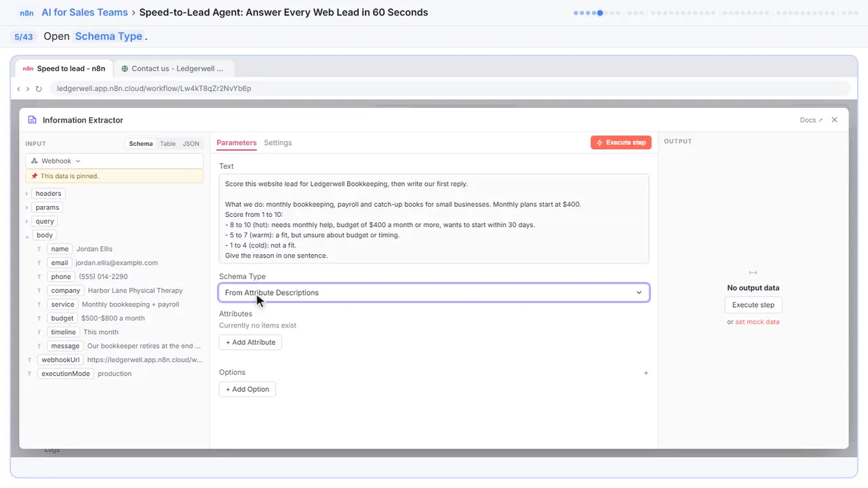Open the set mock data link
The image size is (868, 488).
click(757, 322)
